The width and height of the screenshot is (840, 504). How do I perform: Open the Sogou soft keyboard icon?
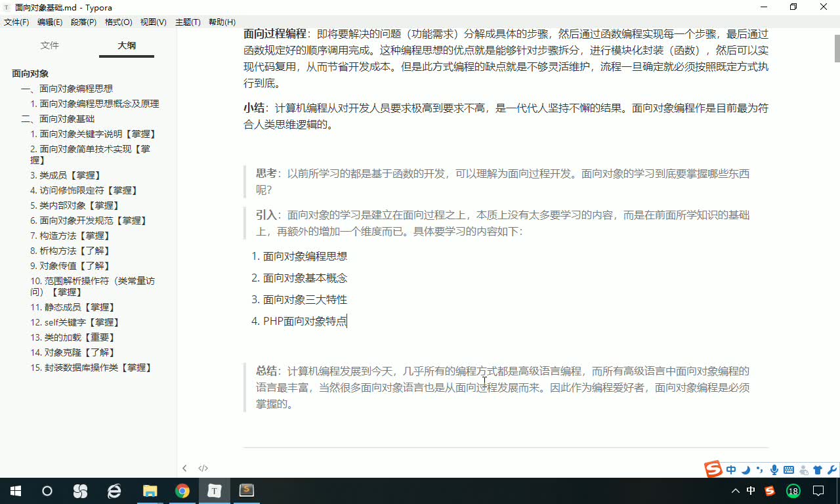[x=789, y=470]
